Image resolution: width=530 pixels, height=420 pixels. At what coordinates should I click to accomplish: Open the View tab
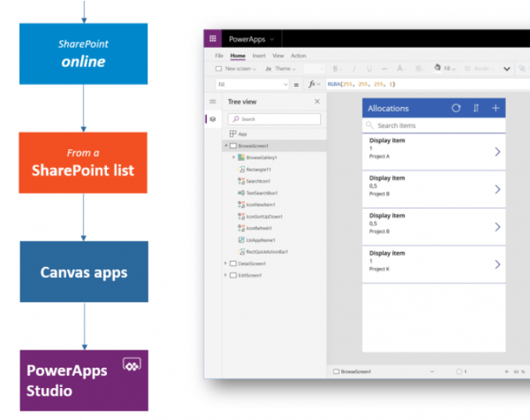[x=278, y=55]
